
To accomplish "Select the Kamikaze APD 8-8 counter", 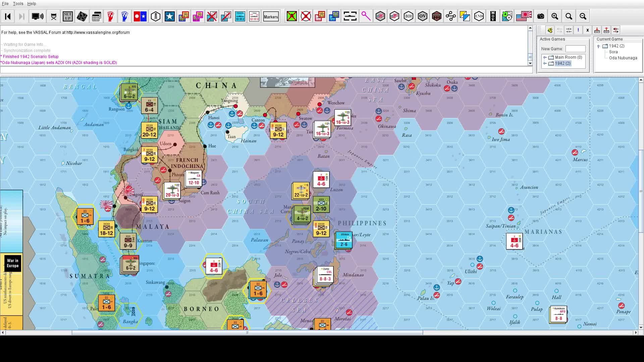I will pyautogui.click(x=558, y=314).
